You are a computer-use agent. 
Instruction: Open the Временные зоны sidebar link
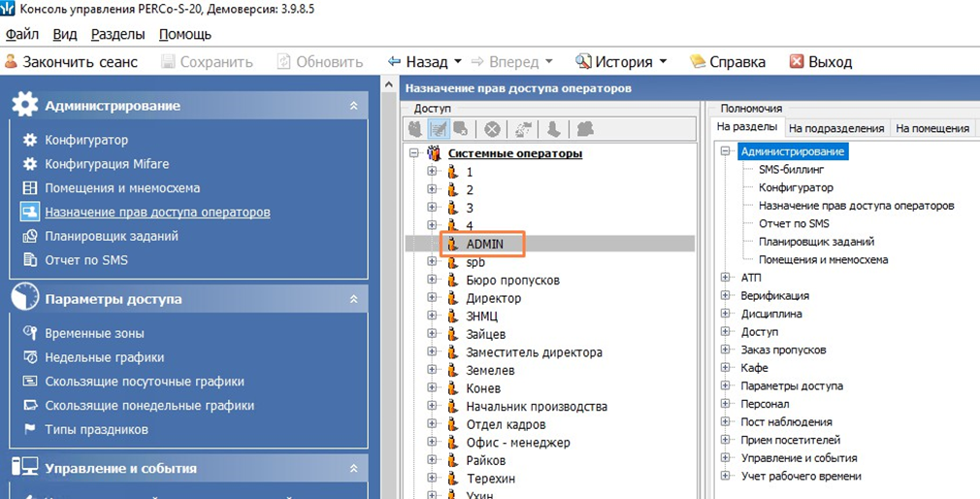click(94, 333)
